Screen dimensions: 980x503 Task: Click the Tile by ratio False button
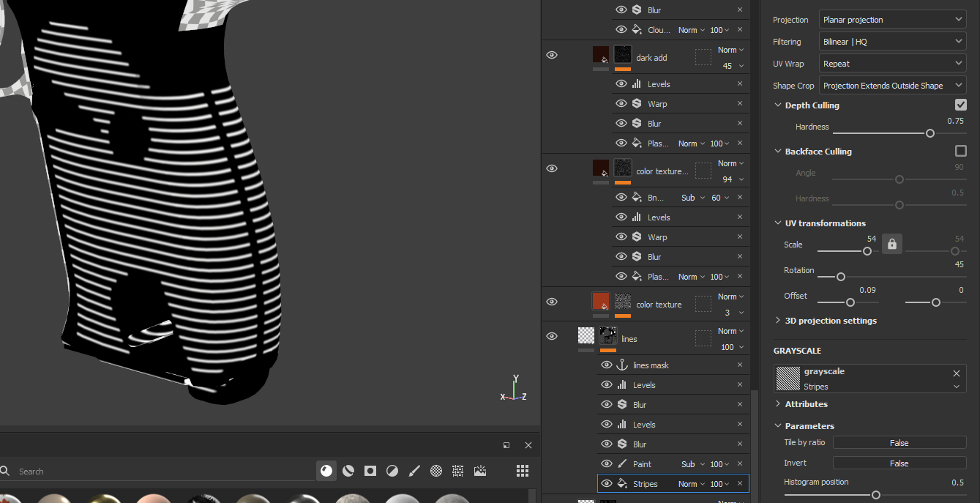pyautogui.click(x=899, y=442)
